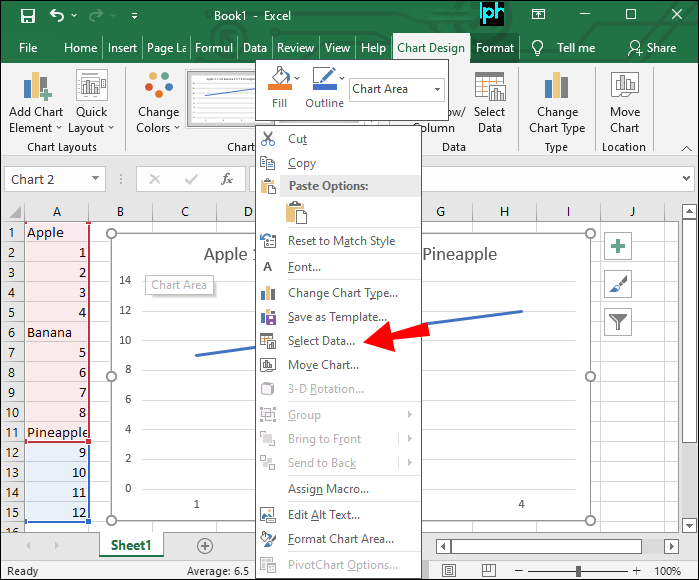
Task: Click the Save icon in title bar
Action: click(x=27, y=16)
